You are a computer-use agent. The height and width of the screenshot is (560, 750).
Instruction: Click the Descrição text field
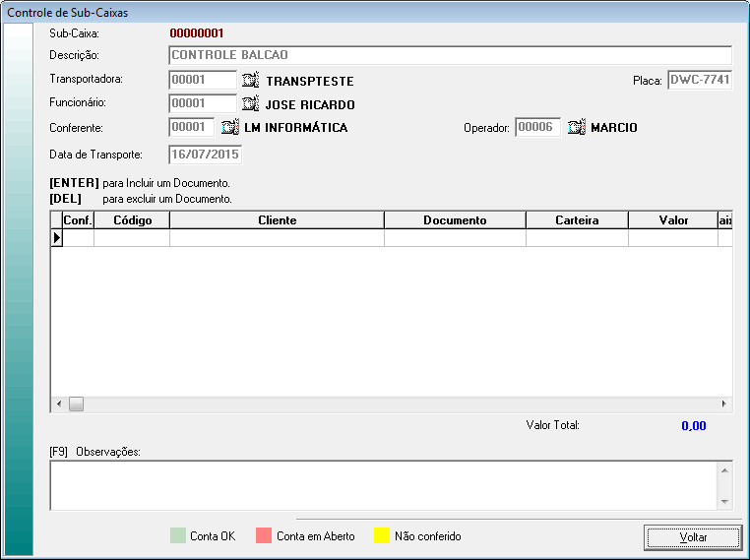450,55
